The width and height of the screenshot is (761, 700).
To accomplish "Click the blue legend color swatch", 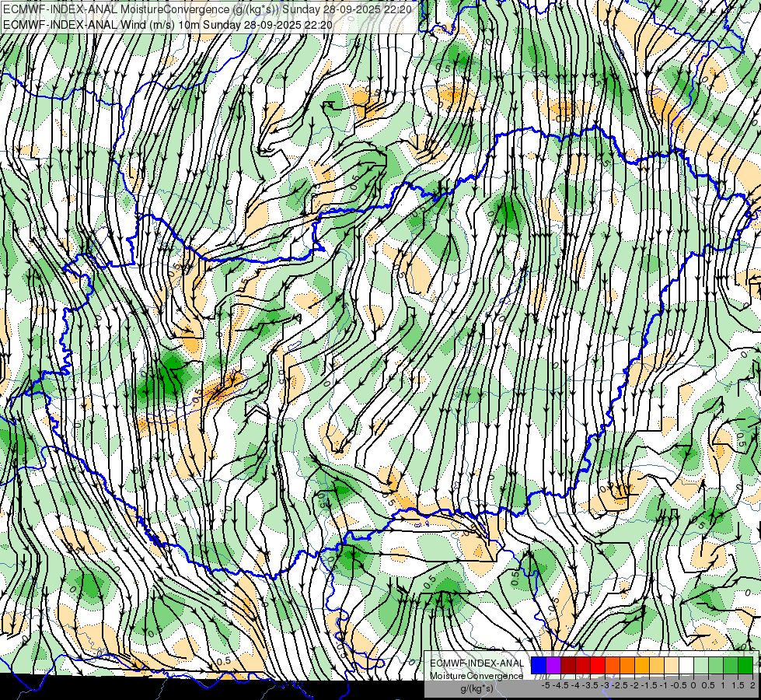I will click(539, 666).
